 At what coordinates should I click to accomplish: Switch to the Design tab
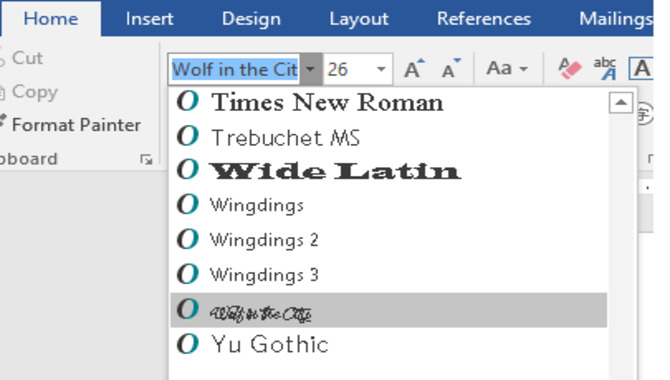point(251,19)
